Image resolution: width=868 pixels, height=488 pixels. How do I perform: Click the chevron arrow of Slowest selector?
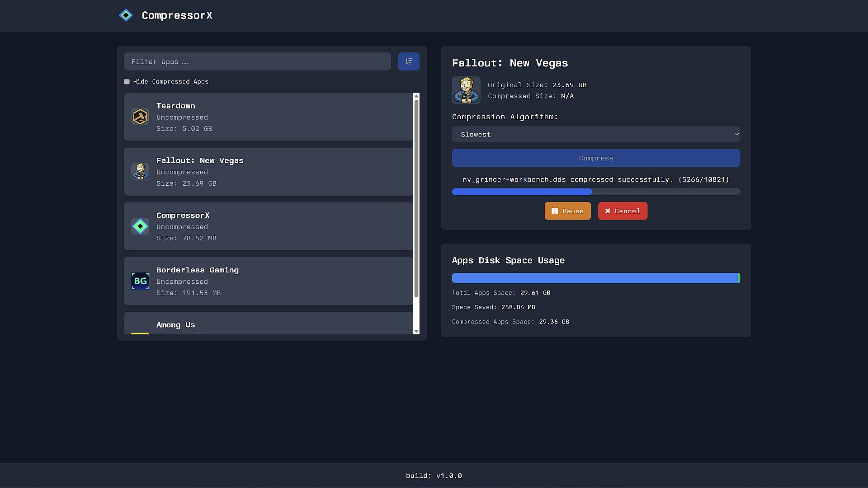pyautogui.click(x=736, y=134)
